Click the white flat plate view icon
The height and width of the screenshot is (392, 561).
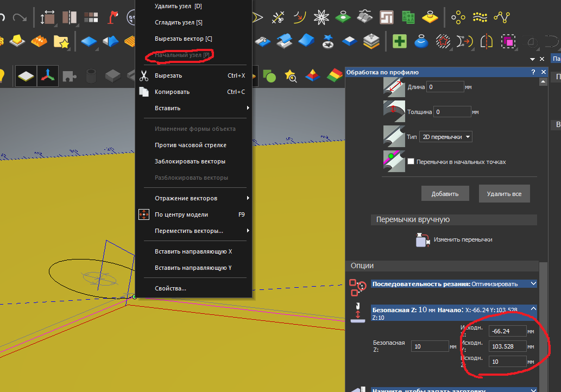coord(26,76)
